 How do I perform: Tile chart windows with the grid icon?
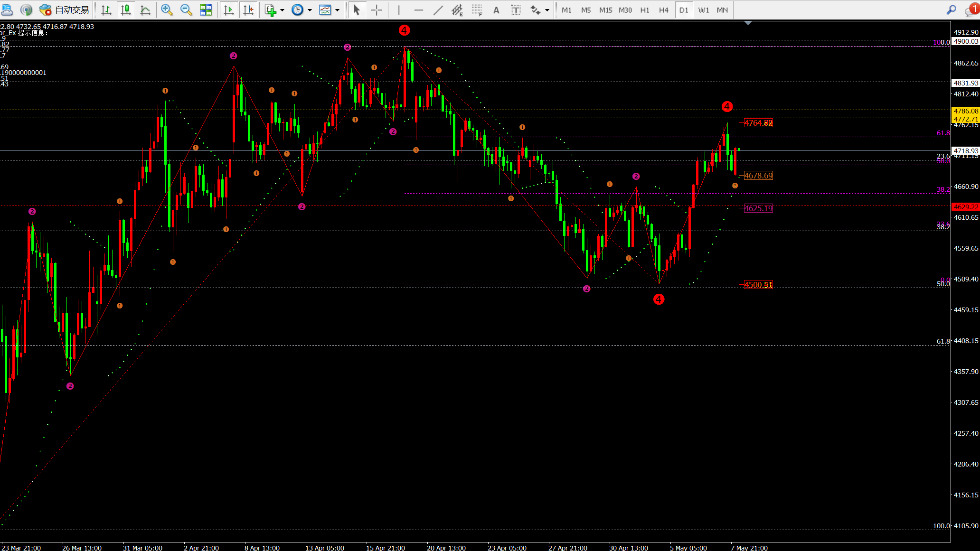coord(206,9)
